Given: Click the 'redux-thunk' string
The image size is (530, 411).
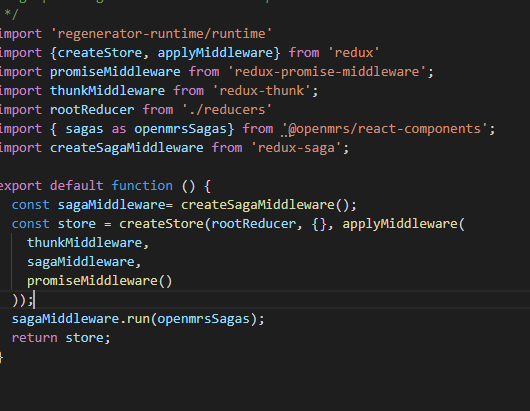Looking at the screenshot, I should tap(261, 91).
